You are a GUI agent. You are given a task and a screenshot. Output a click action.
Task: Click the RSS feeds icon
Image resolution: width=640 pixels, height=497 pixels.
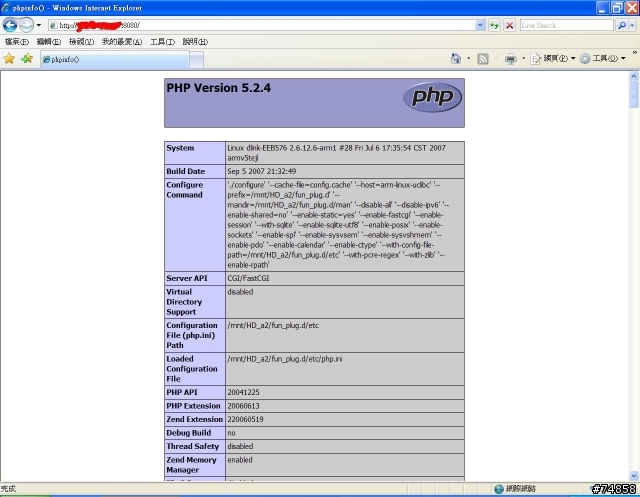483,59
